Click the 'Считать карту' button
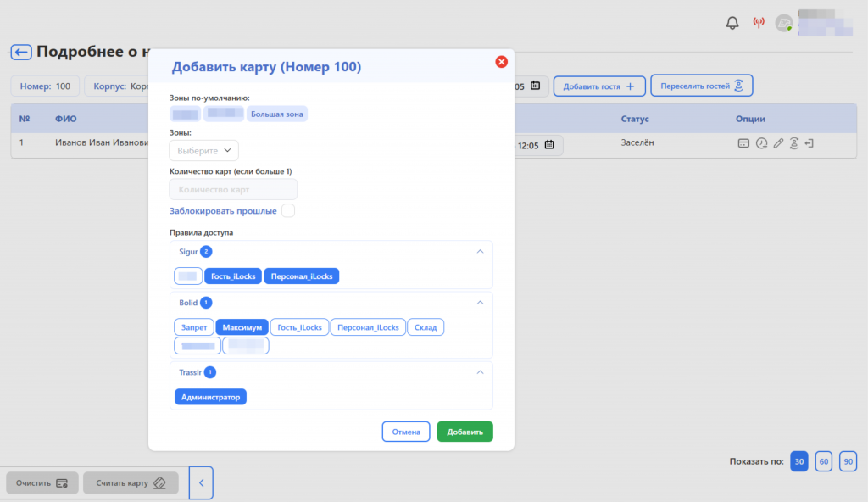The width and height of the screenshot is (868, 502). 131,483
